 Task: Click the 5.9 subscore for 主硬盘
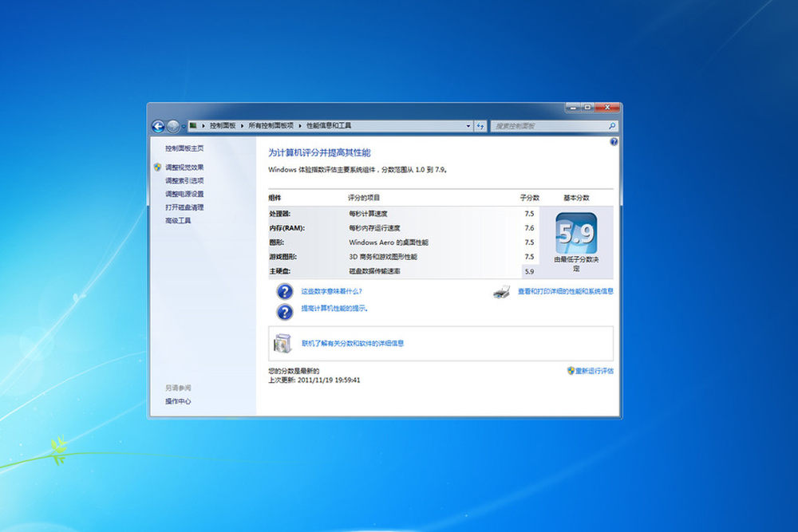point(529,272)
